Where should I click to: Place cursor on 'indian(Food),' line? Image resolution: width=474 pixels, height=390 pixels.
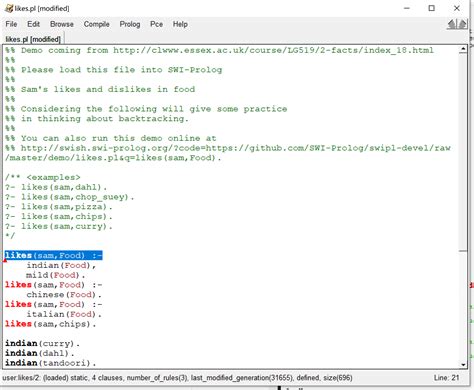click(61, 265)
